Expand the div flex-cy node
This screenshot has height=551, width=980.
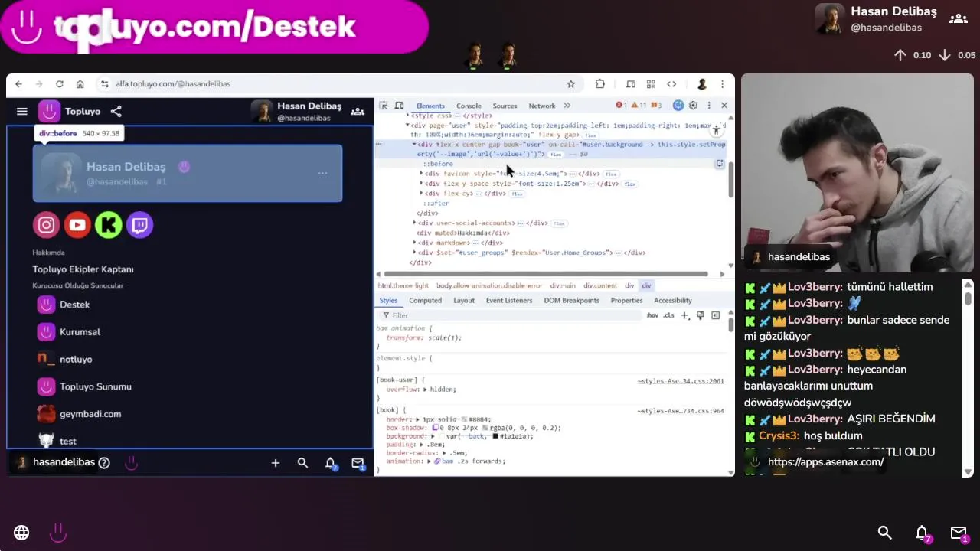(x=421, y=194)
